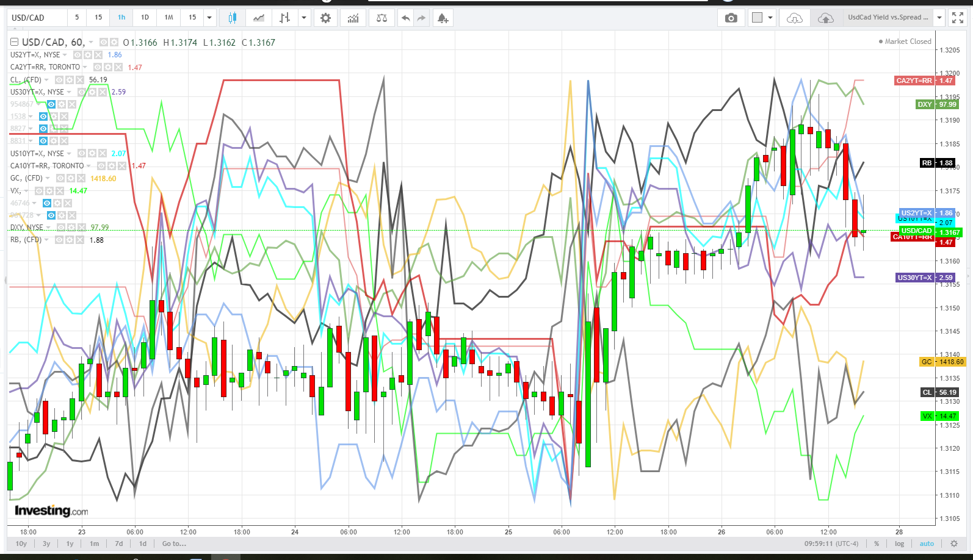
Task: Toggle log scale button
Action: 899,544
